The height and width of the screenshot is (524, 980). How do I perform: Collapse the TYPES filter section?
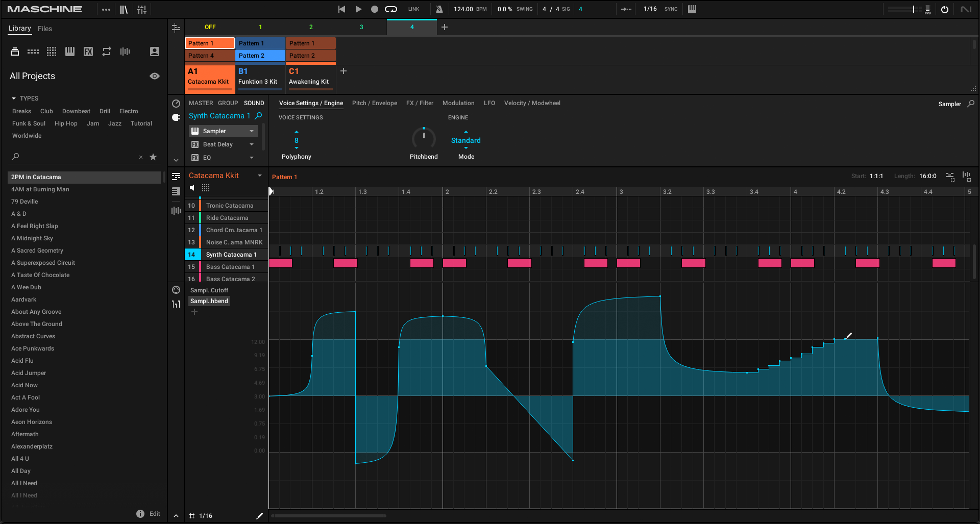[x=14, y=98]
